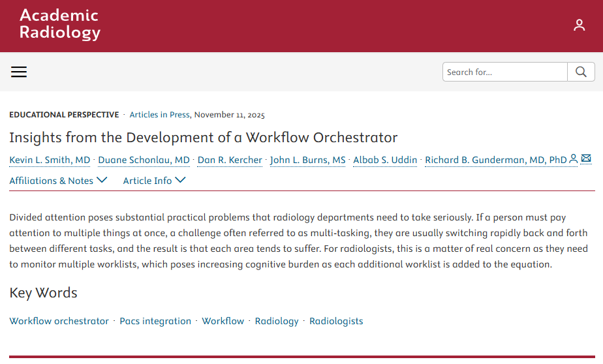Select the Radiologists keyword link
The image size is (603, 364).
click(336, 321)
